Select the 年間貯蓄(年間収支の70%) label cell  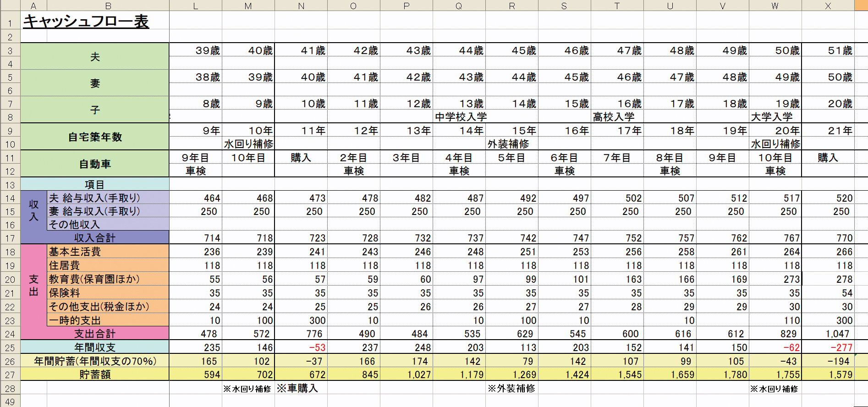coord(95,361)
